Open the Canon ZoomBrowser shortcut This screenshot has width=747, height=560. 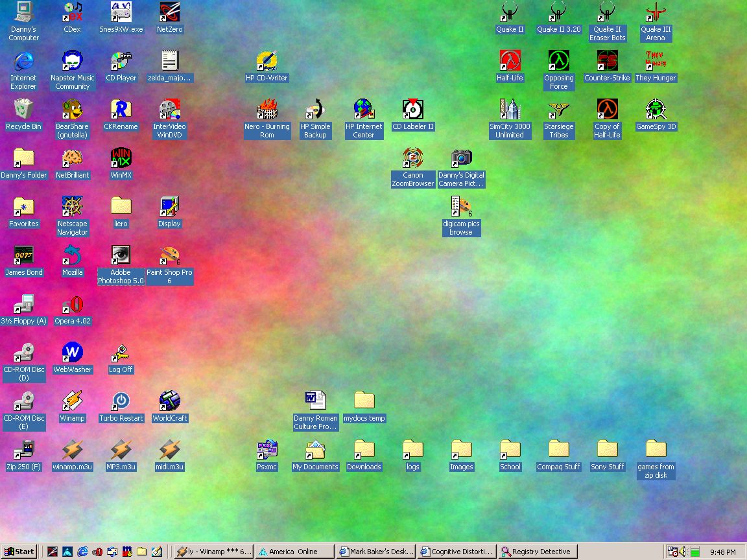pos(412,158)
